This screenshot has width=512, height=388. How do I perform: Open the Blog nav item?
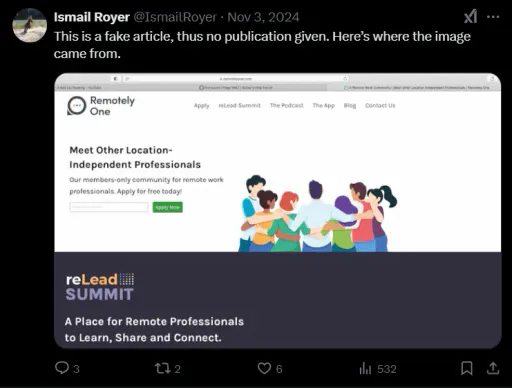click(350, 105)
